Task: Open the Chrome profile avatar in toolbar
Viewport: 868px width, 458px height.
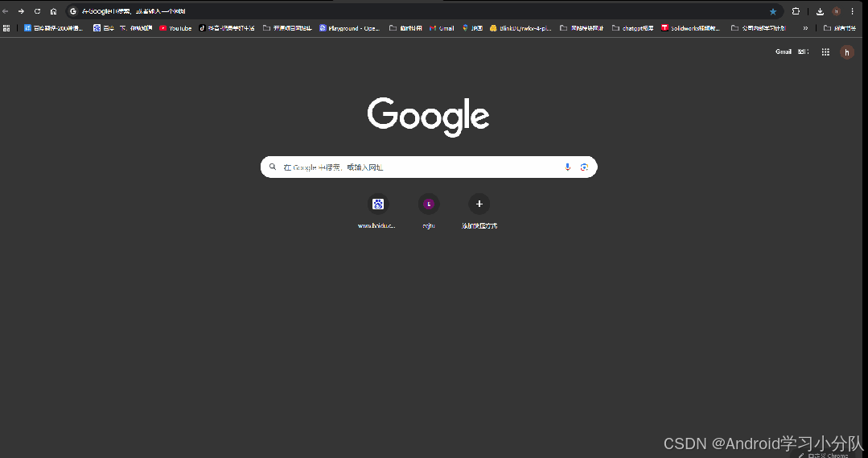Action: click(x=836, y=11)
